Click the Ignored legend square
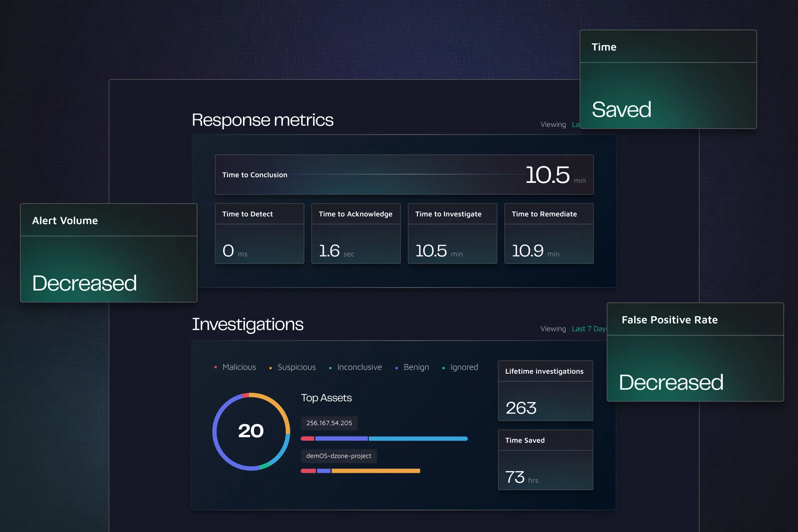Screen dimensions: 798x532 pyautogui.click(x=444, y=368)
